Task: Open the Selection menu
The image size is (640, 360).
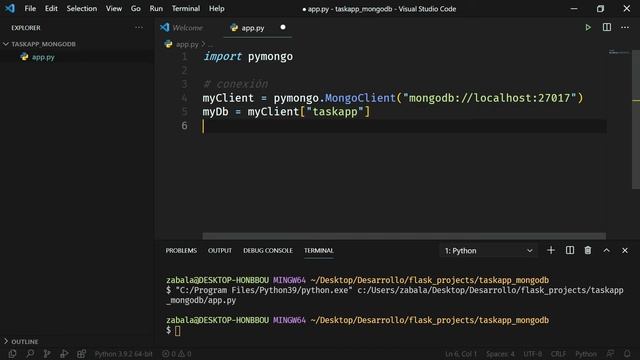Action: pyautogui.click(x=82, y=8)
